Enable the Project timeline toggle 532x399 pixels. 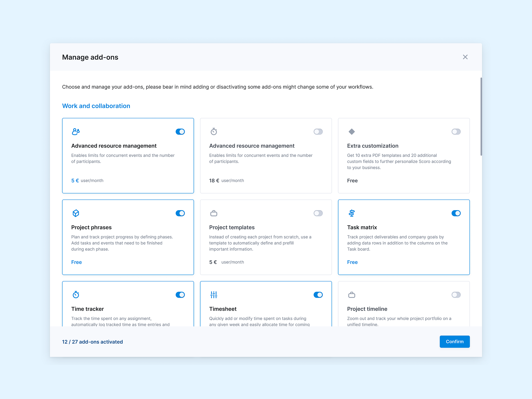[x=456, y=295]
